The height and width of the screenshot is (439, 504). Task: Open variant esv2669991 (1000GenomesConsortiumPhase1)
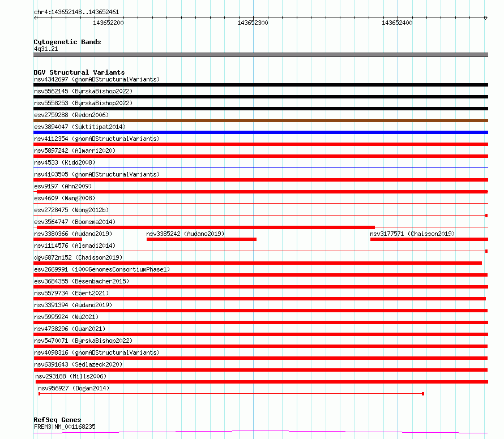(x=102, y=269)
